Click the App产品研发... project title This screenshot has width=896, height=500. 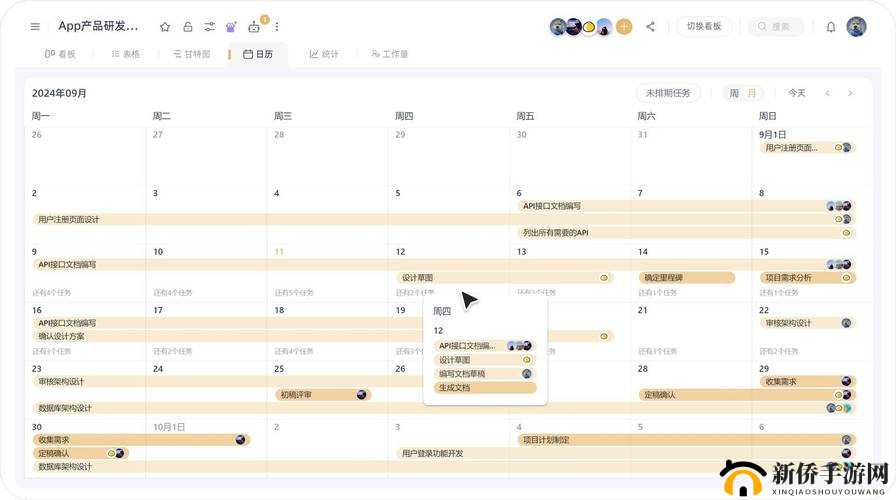click(98, 26)
